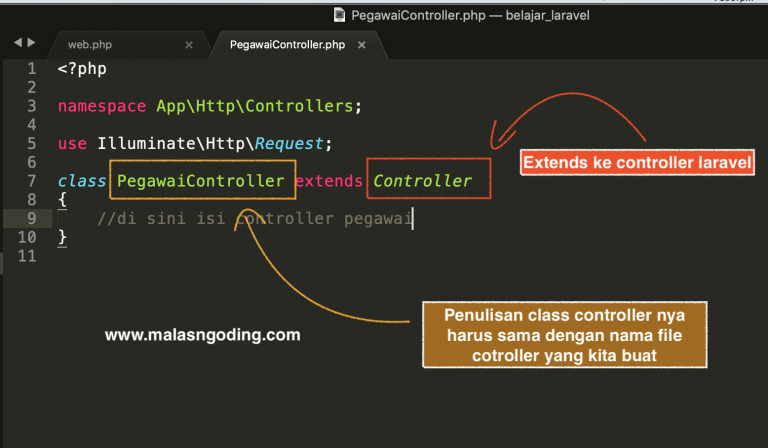Click the PegawaiController class name in code
The height and width of the screenshot is (448, 768).
click(200, 181)
